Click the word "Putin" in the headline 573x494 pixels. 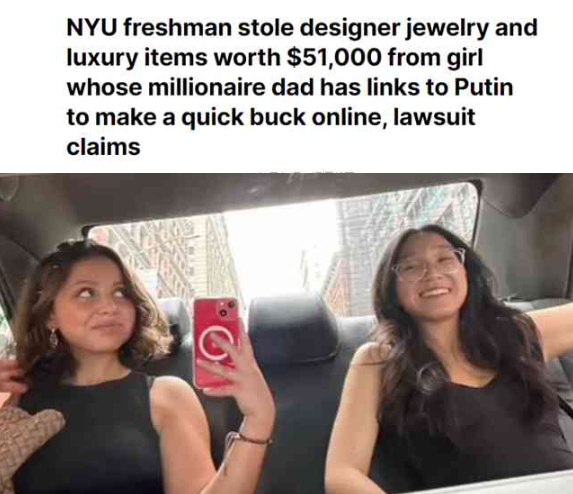pos(484,88)
